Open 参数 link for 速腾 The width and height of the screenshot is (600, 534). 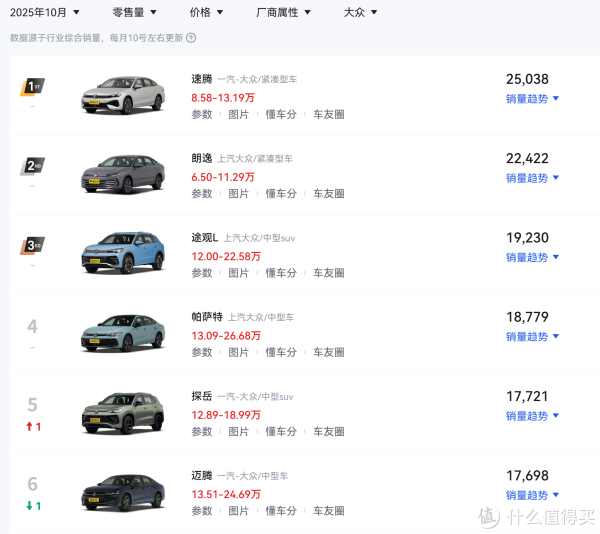click(x=202, y=114)
